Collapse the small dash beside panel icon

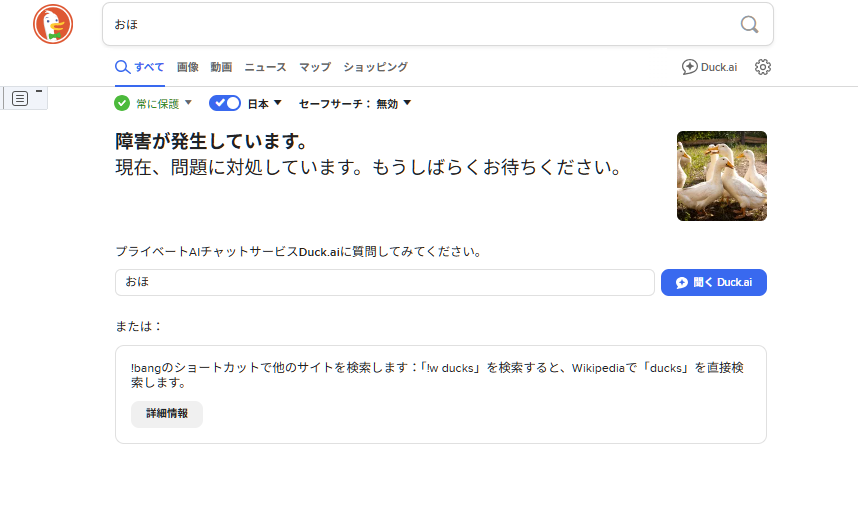(x=39, y=91)
